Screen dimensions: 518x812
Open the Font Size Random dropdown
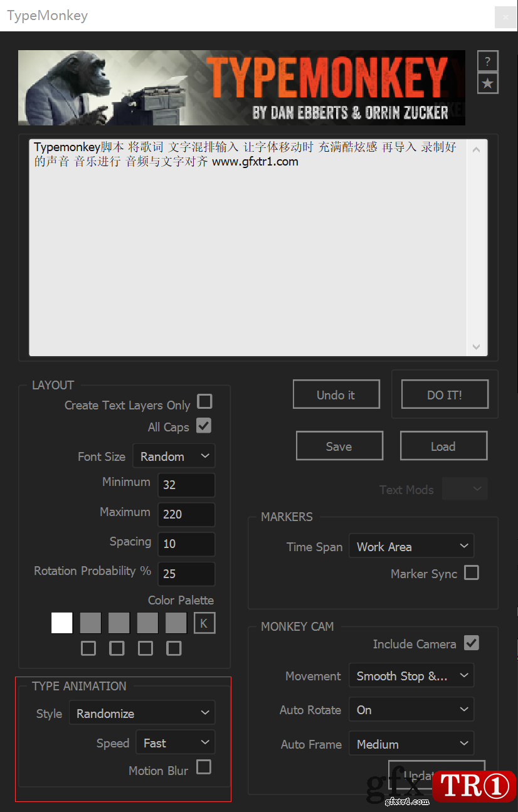(x=174, y=456)
